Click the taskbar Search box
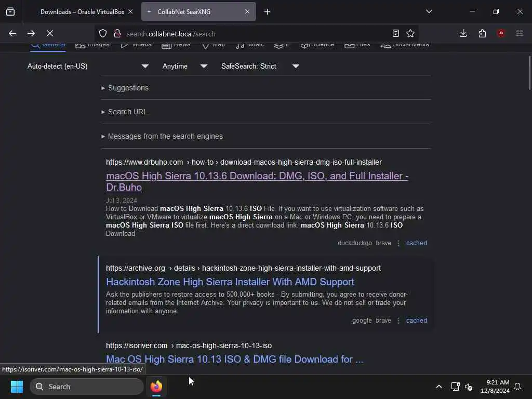The width and height of the screenshot is (532, 399). point(87,387)
